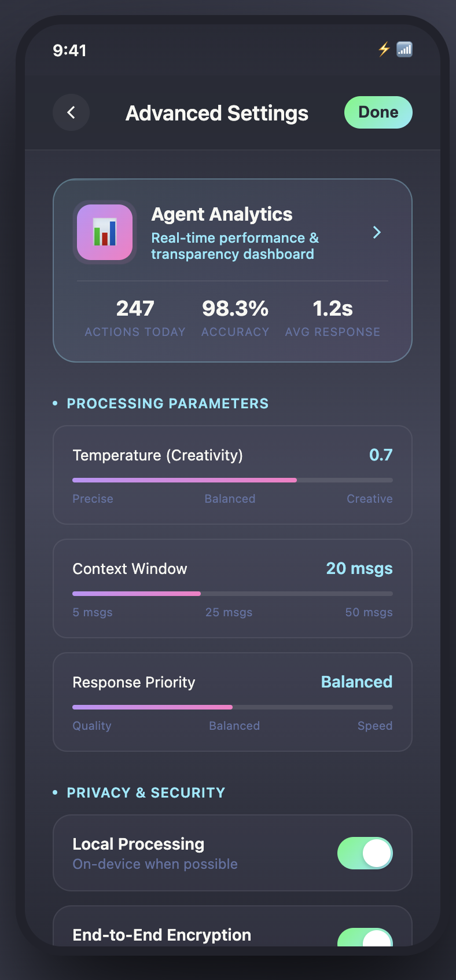
Task: Tap the bullet dot beside PRIVACY & SECURITY
Action: (55, 792)
